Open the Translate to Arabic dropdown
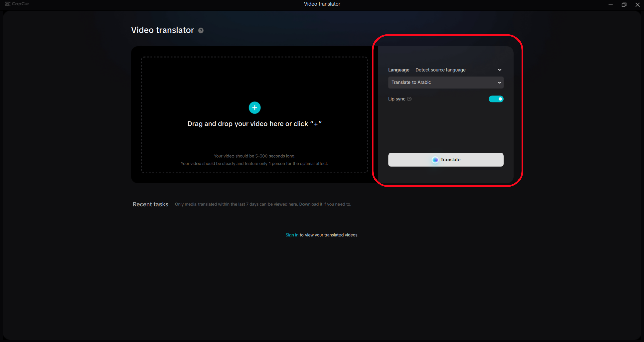Image resolution: width=644 pixels, height=342 pixels. pos(445,82)
